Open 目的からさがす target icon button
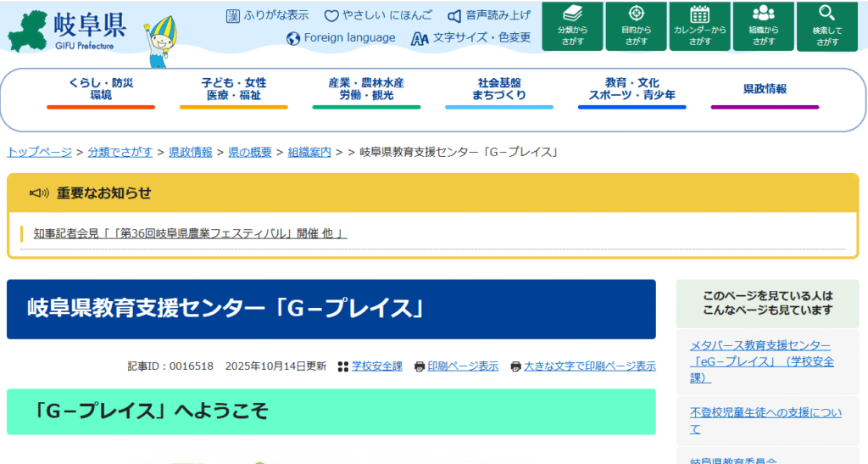Viewport: 868px width, 464px height. pos(636,25)
